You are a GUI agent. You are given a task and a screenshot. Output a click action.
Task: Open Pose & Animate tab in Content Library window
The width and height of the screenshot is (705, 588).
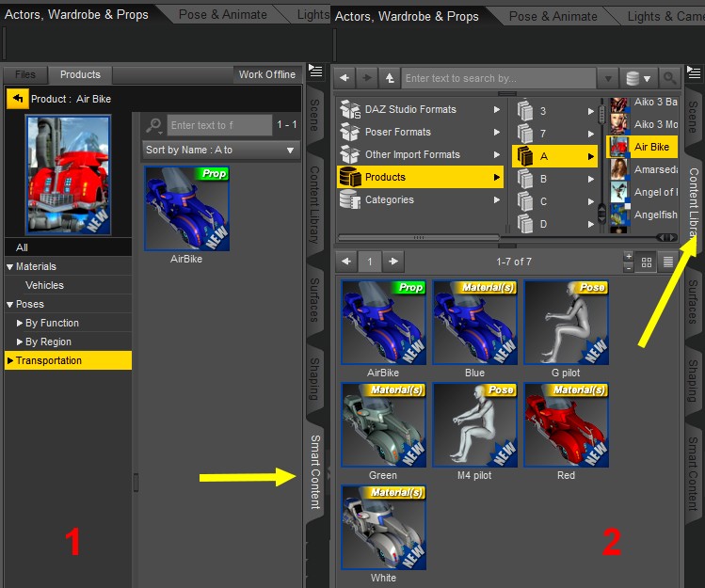[553, 16]
